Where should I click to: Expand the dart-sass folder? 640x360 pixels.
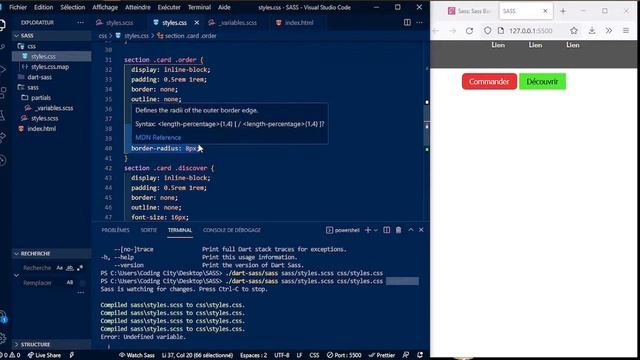point(40,77)
